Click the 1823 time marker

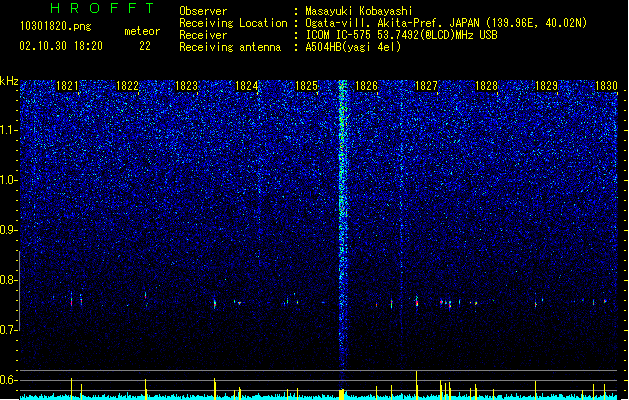[x=187, y=86]
